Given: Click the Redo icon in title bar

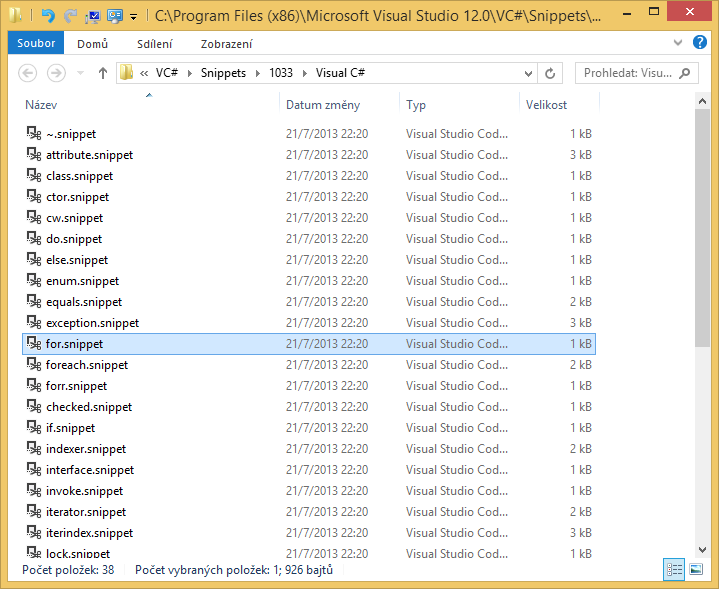Looking at the screenshot, I should [x=70, y=16].
